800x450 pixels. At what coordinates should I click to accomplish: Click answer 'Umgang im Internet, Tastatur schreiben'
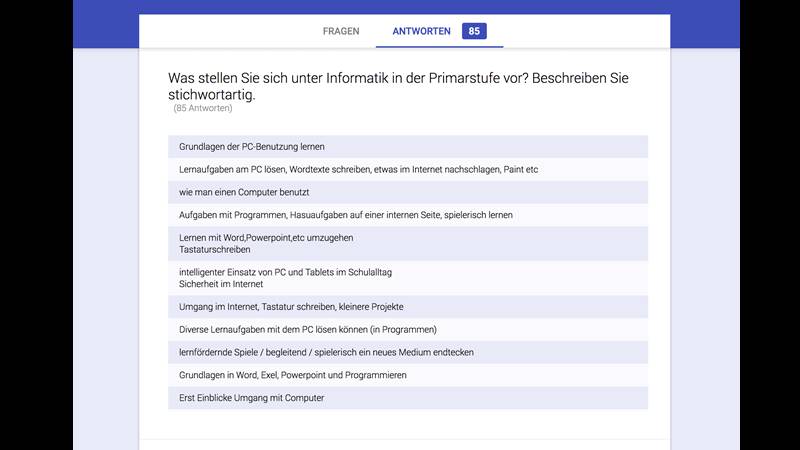click(408, 307)
